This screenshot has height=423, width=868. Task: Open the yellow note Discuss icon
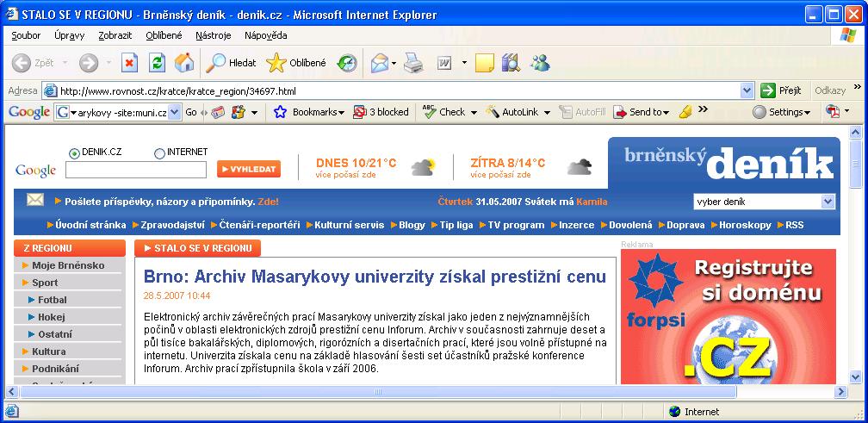[x=484, y=63]
